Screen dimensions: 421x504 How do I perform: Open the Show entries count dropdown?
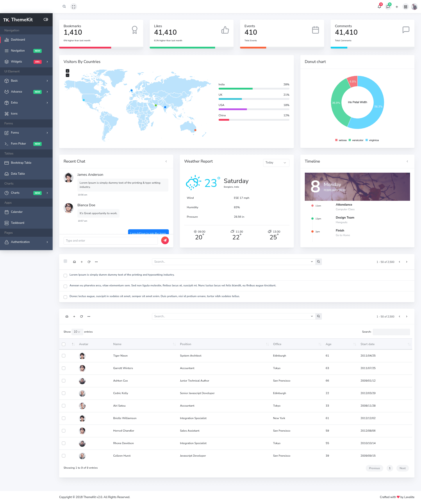[77, 332]
